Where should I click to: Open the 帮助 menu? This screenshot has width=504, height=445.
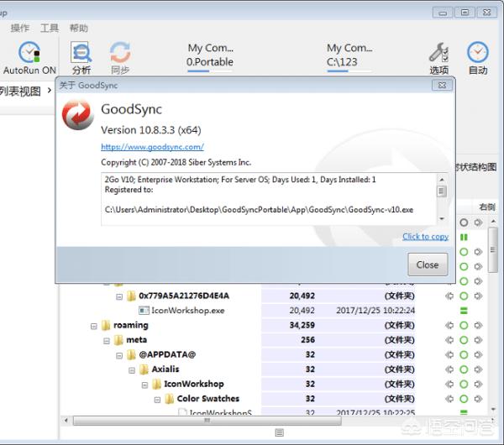(78, 28)
